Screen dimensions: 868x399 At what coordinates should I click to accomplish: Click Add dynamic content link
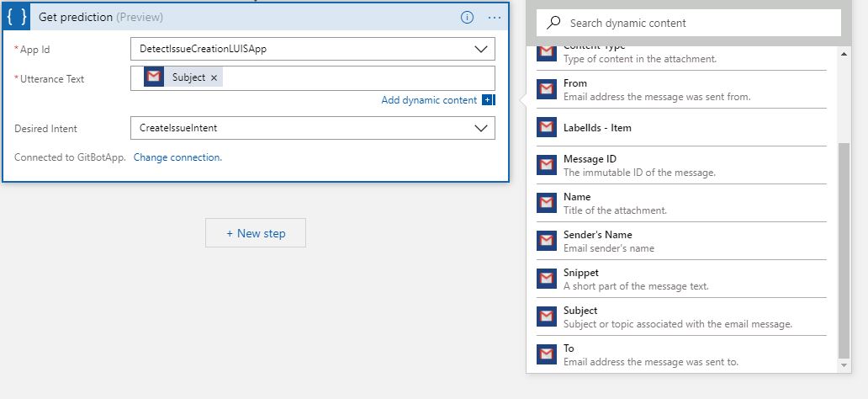[429, 100]
